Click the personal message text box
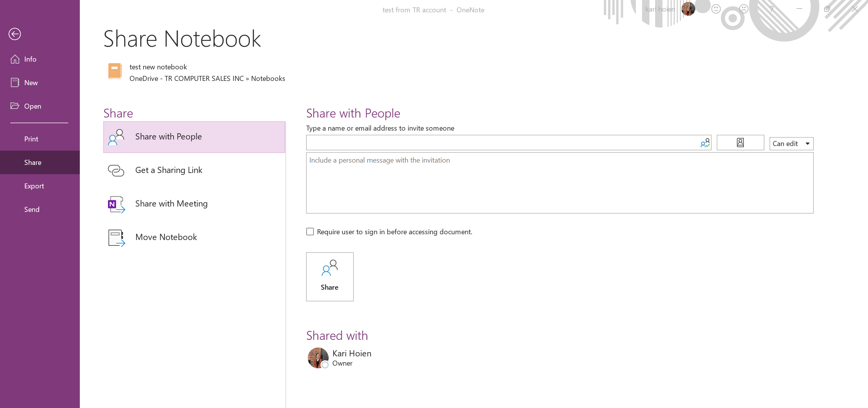 (560, 183)
